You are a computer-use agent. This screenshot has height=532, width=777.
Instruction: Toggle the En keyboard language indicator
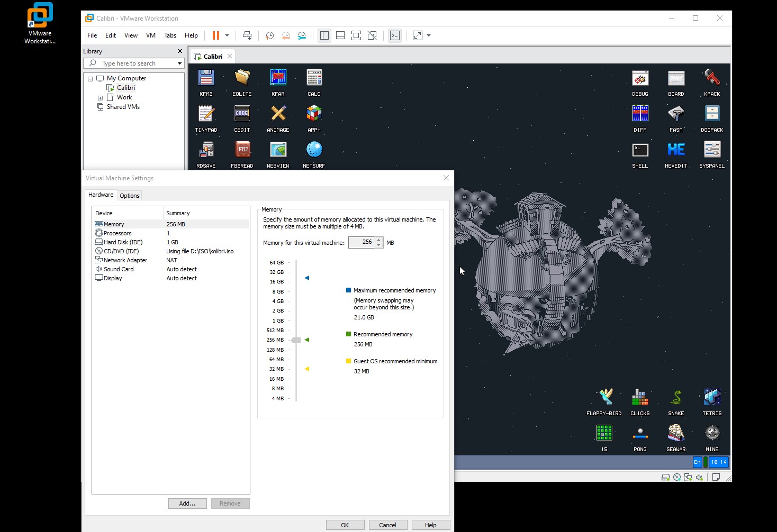pyautogui.click(x=697, y=462)
